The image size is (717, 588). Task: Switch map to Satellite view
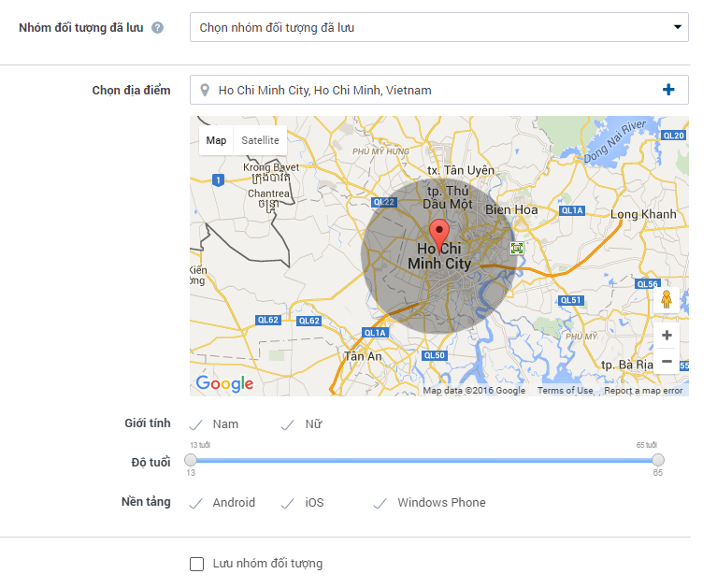coord(260,140)
